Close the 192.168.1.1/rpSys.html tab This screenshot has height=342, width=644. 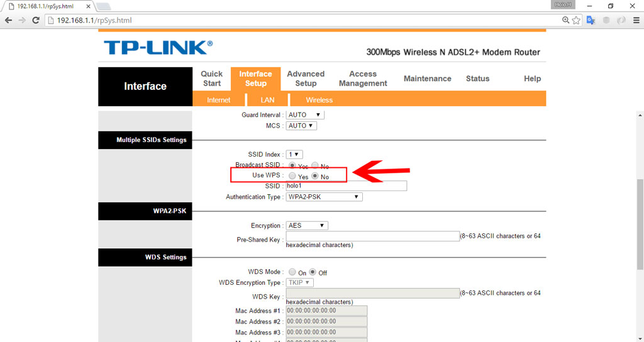pyautogui.click(x=88, y=6)
